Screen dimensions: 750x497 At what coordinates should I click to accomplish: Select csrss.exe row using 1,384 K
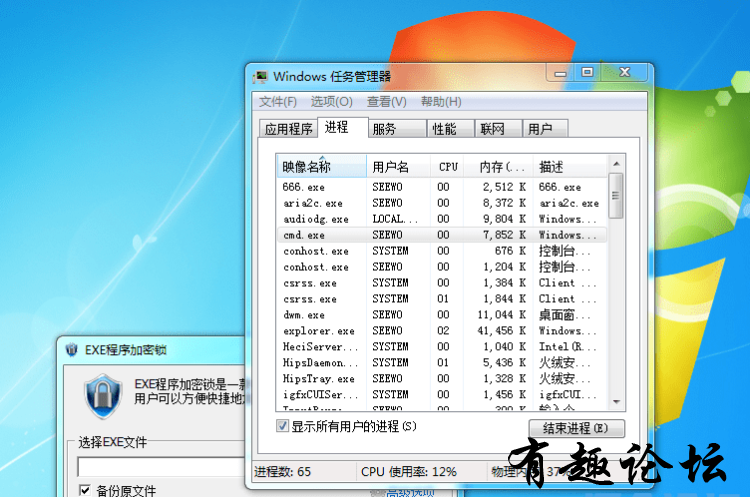pyautogui.click(x=442, y=283)
